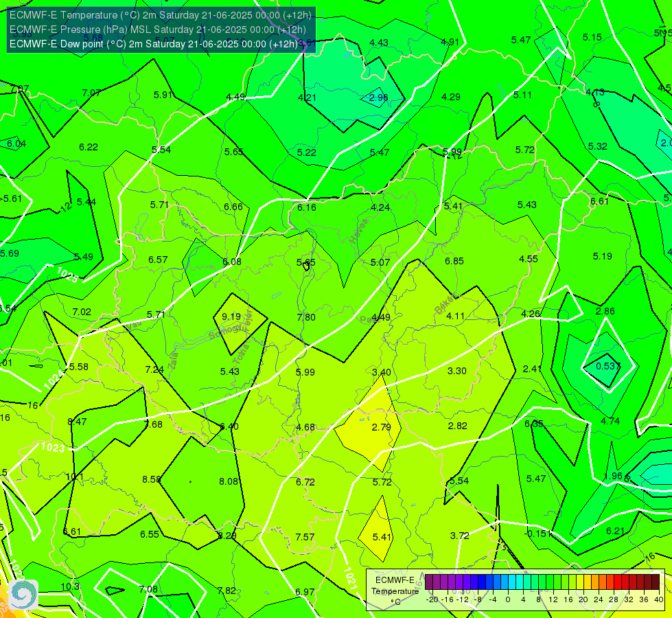The height and width of the screenshot is (618, 672).
Task: Click the map value 8.29
Action: click(227, 536)
